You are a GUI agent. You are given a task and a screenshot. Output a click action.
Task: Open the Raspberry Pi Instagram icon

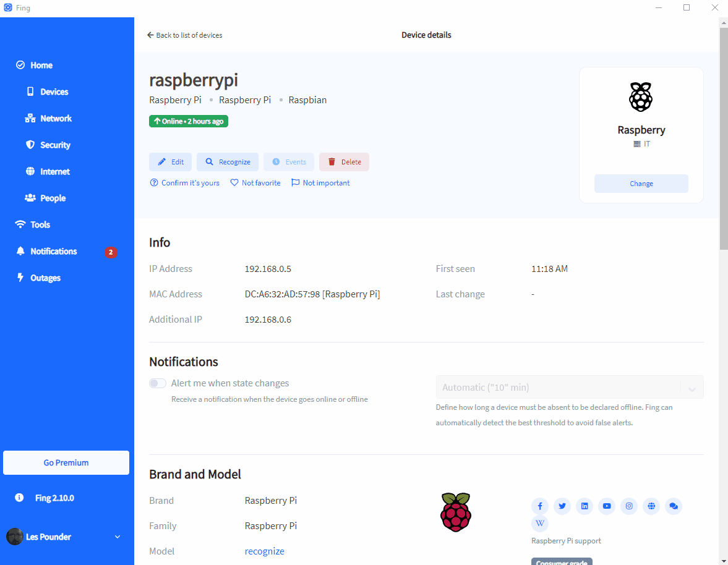pyautogui.click(x=629, y=506)
